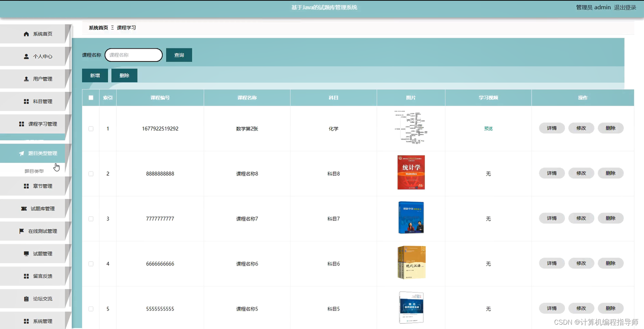Expand the 论坛交流 sidebar menu
The image size is (644, 329).
35,299
